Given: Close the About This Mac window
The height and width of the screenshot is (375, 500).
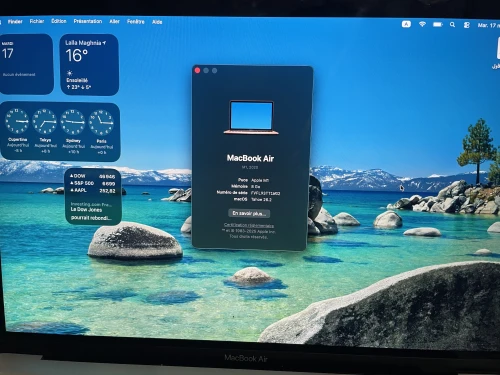Looking at the screenshot, I should coord(197,70).
